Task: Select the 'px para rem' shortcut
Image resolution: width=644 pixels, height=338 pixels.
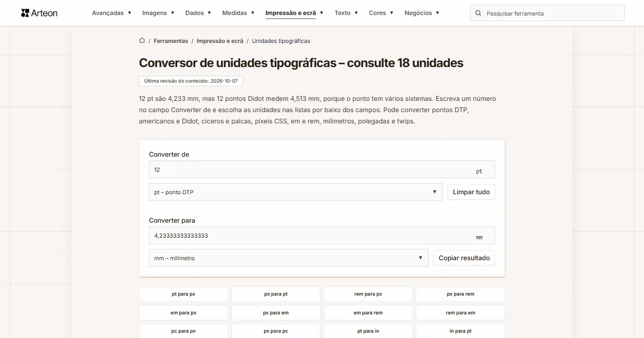Action: (460, 294)
